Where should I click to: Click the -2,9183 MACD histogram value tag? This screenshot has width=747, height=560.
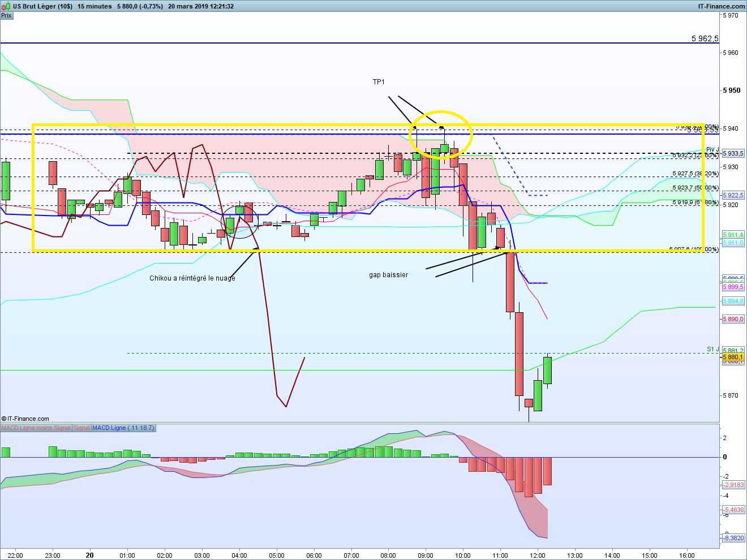tap(734, 485)
